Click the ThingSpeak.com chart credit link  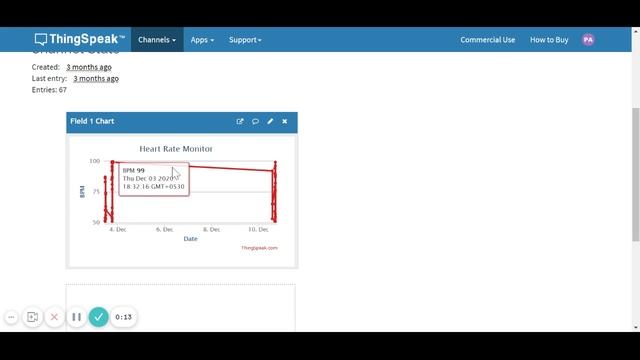point(259,248)
